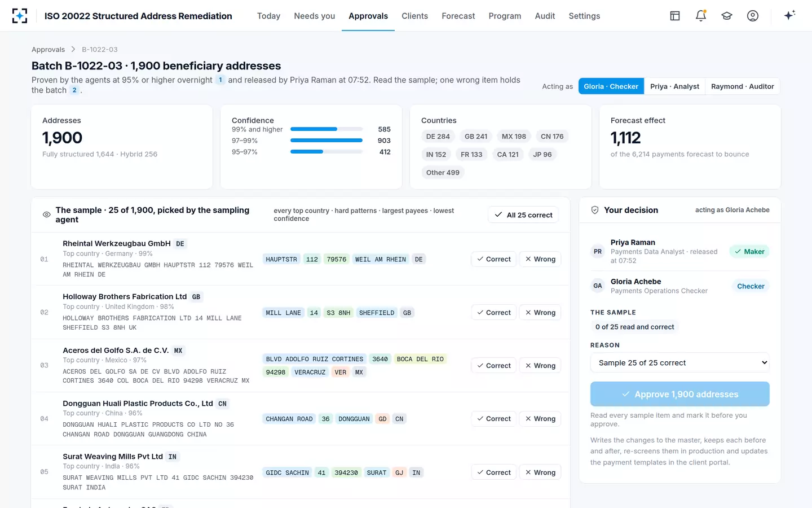Screen dimensions: 812x508
Task: Click the '0 of 25 read and correct' status
Action: [x=634, y=327]
